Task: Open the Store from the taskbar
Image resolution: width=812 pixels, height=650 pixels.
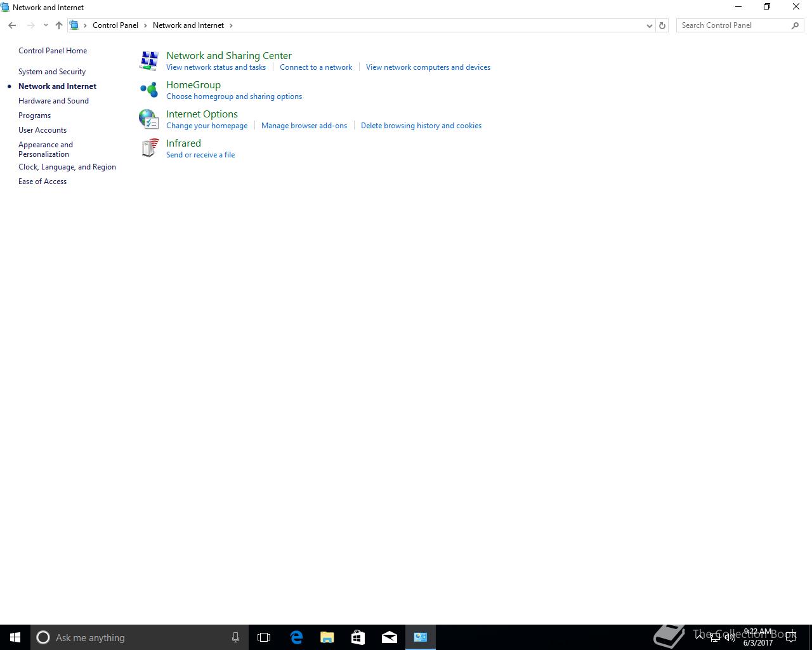Action: tap(358, 637)
